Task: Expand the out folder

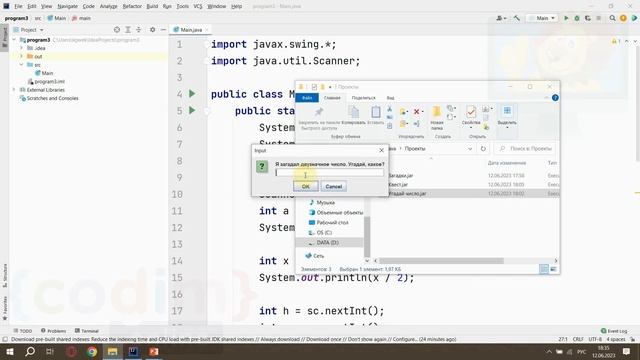Action: [x=22, y=56]
